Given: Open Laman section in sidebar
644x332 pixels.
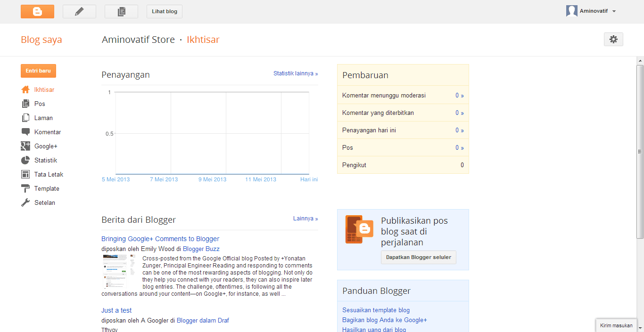Looking at the screenshot, I should click(x=43, y=118).
